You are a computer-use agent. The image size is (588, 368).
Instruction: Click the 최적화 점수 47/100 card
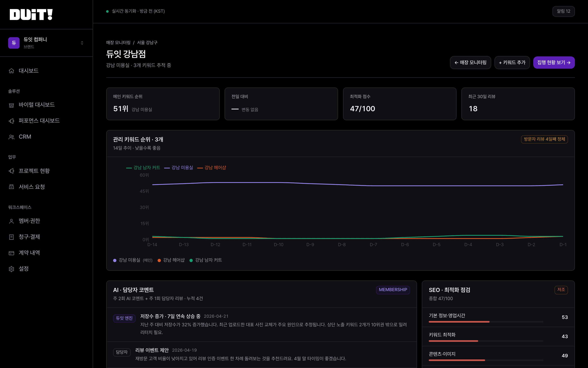(x=399, y=104)
